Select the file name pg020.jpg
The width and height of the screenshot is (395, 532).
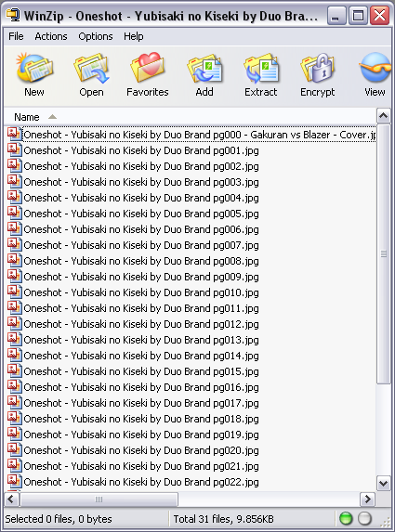[x=141, y=450]
